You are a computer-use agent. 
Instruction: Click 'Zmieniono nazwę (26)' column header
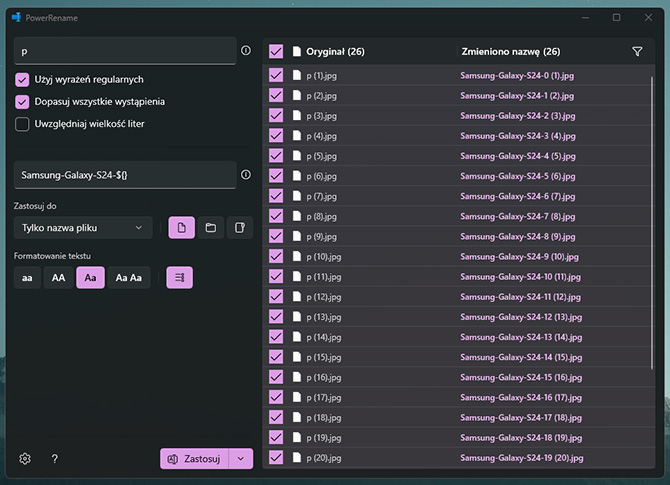(x=511, y=52)
